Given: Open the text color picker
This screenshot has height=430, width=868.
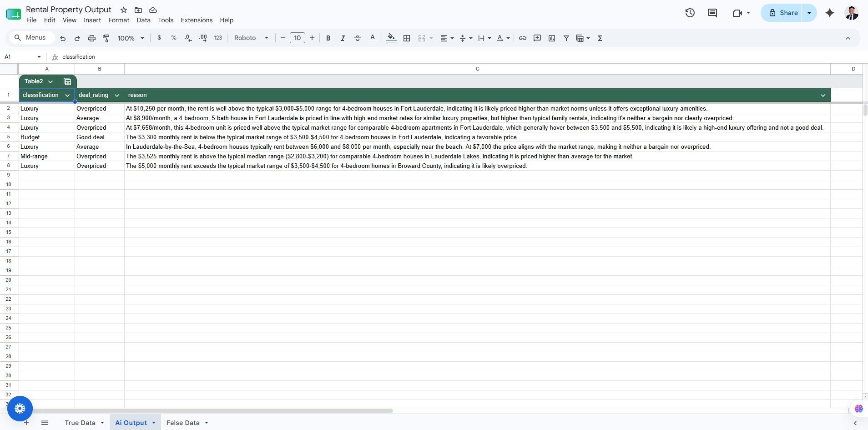Looking at the screenshot, I should pos(373,38).
